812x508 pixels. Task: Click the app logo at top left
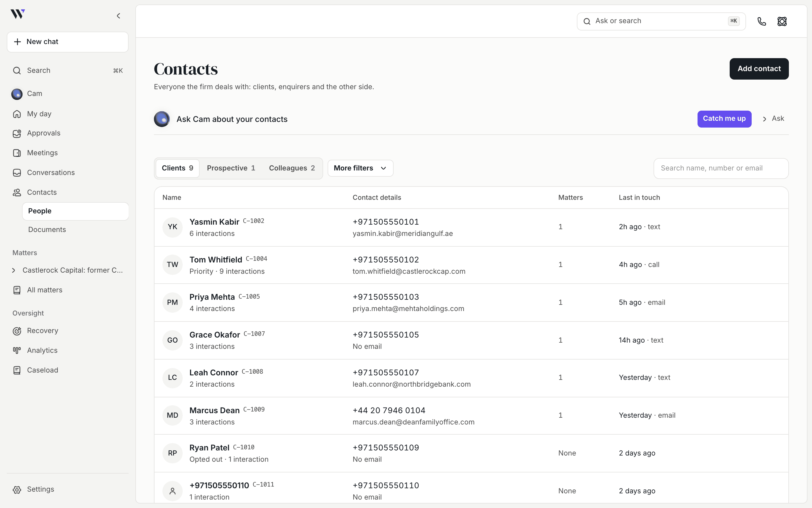tap(18, 14)
